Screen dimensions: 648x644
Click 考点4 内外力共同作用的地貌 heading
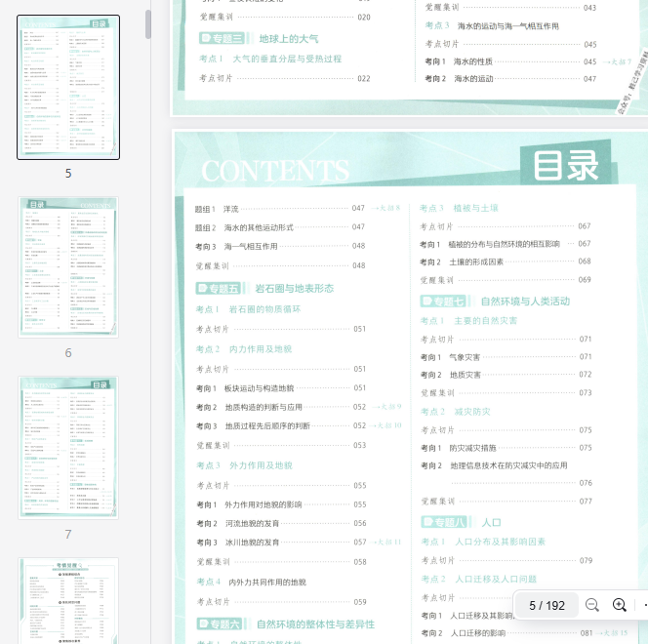[251, 582]
